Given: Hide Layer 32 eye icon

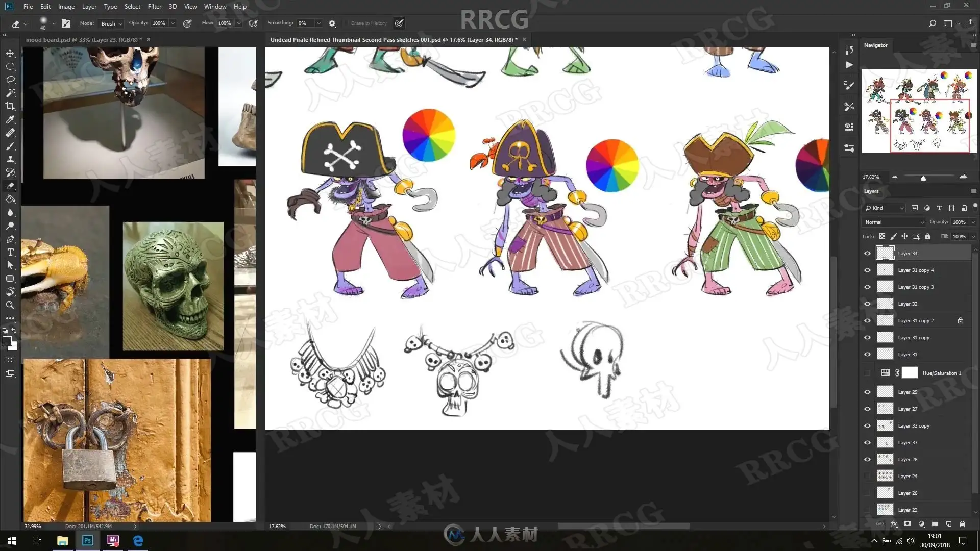Looking at the screenshot, I should (867, 304).
